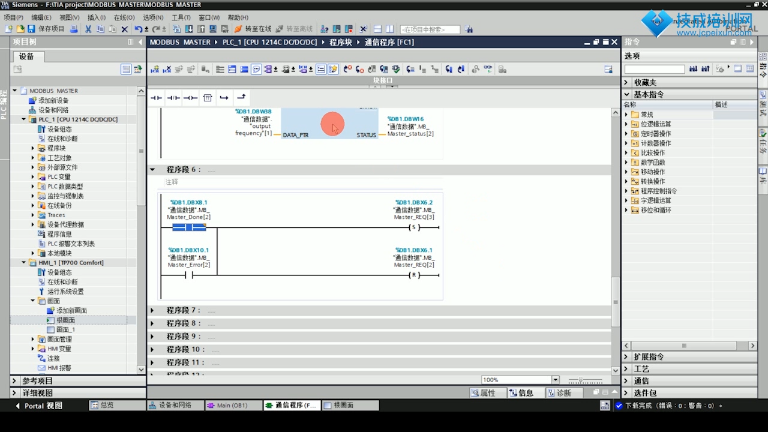The height and width of the screenshot is (432, 768).
Task: Go online with 转至在线
Action: click(x=253, y=29)
